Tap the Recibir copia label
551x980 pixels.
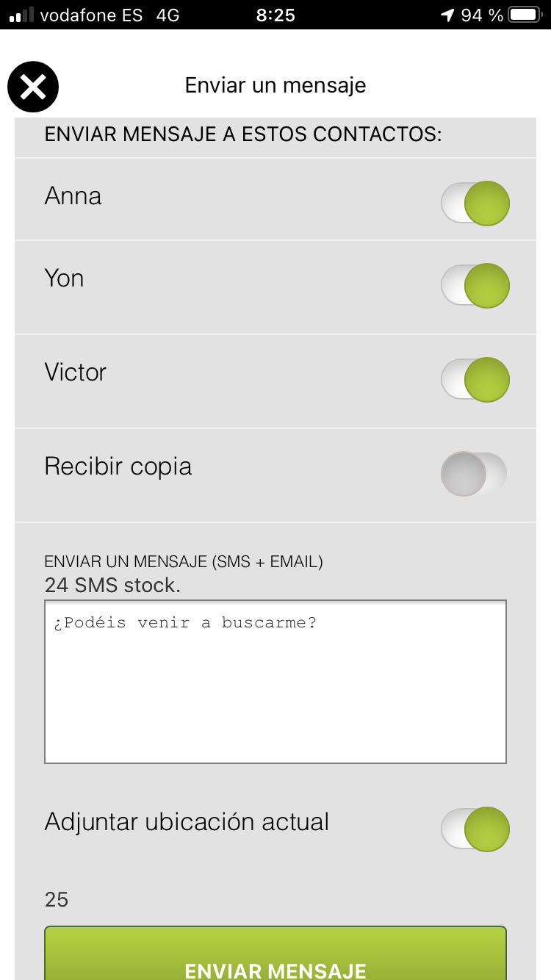pyautogui.click(x=118, y=466)
